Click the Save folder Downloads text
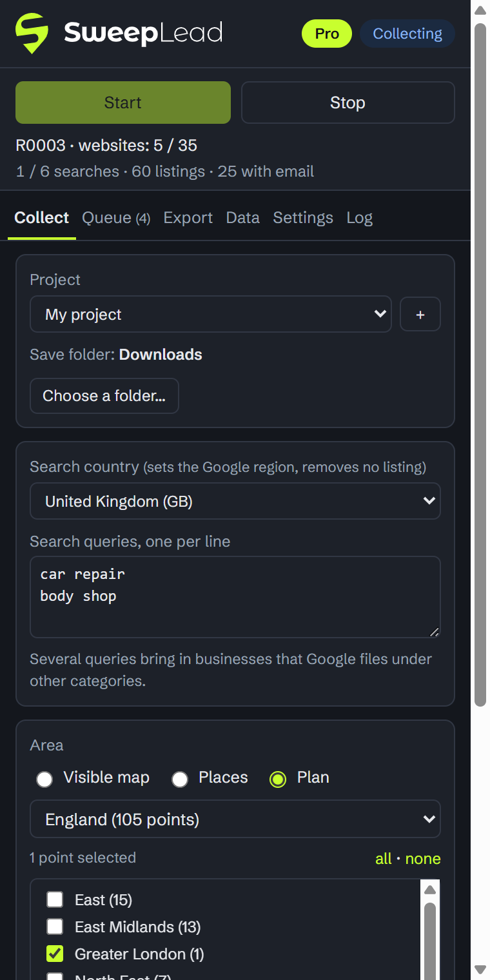The image size is (490, 980). pyautogui.click(x=116, y=355)
